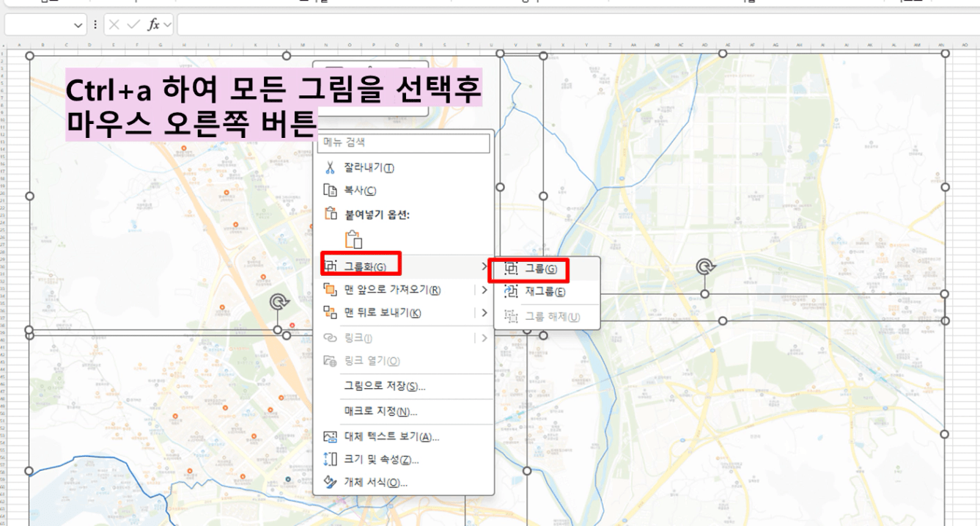Click the 대체 텍스트 보기 alt text icon
The height and width of the screenshot is (526, 980).
[x=330, y=436]
